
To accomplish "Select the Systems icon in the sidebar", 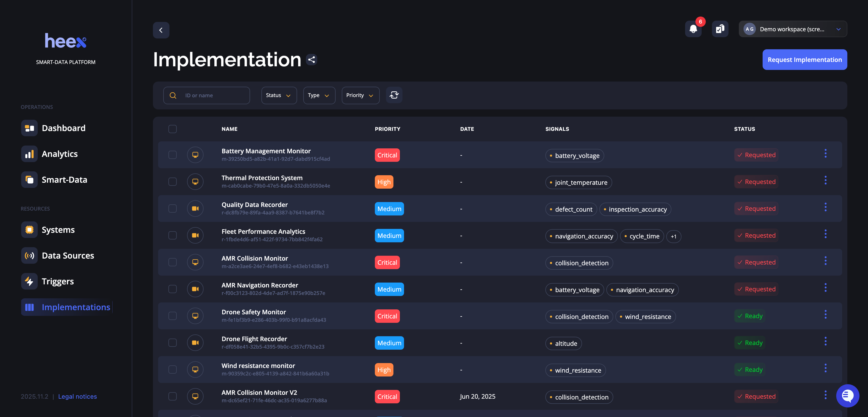I will click(x=29, y=230).
